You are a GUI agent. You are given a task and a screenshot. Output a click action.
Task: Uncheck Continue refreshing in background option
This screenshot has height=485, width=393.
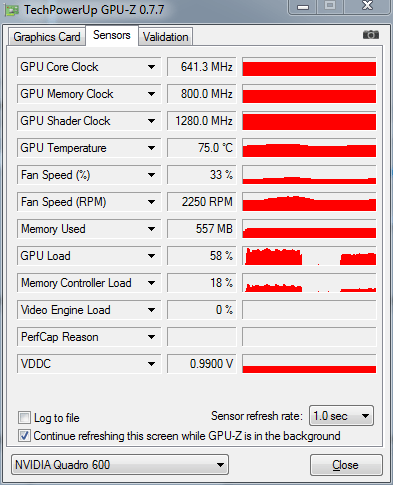click(x=24, y=436)
